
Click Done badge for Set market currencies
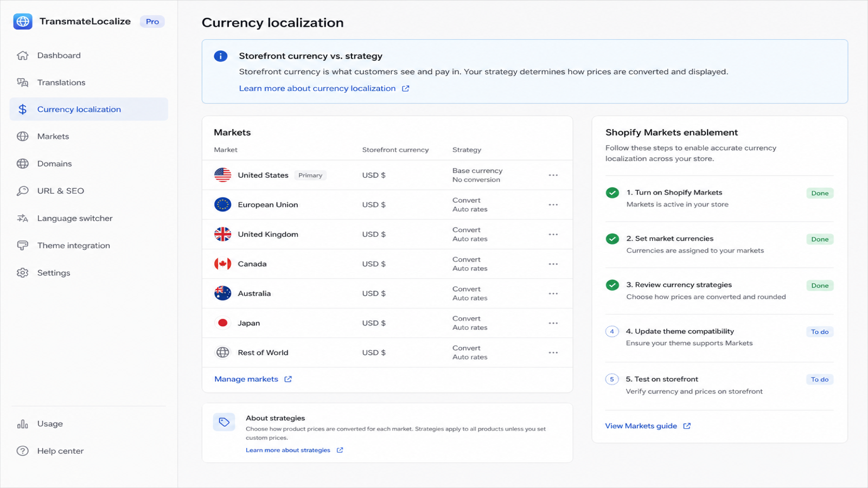820,239
